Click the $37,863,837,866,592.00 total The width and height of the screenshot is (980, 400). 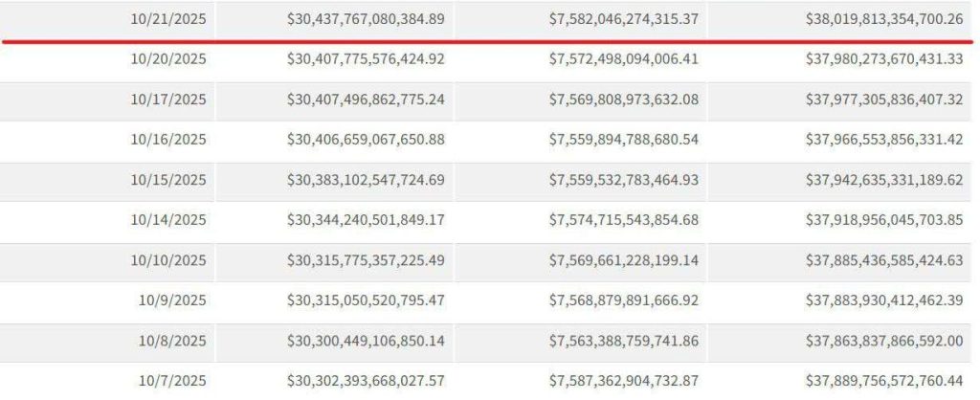(x=884, y=340)
